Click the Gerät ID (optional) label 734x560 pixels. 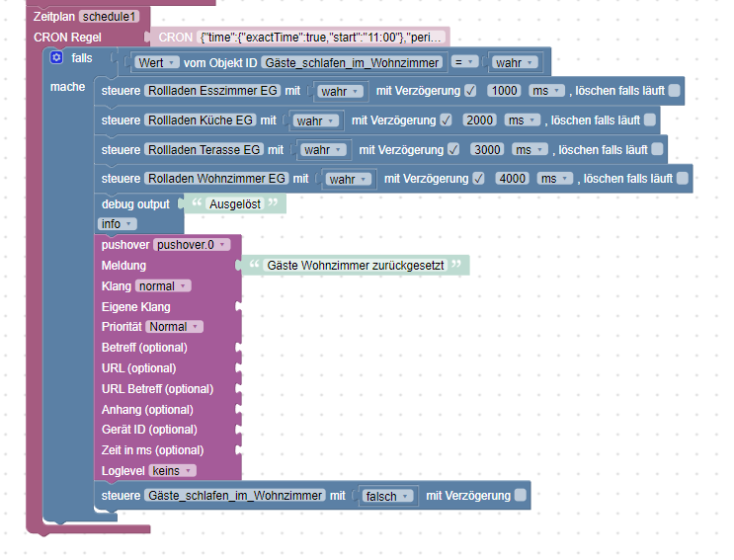tap(149, 430)
